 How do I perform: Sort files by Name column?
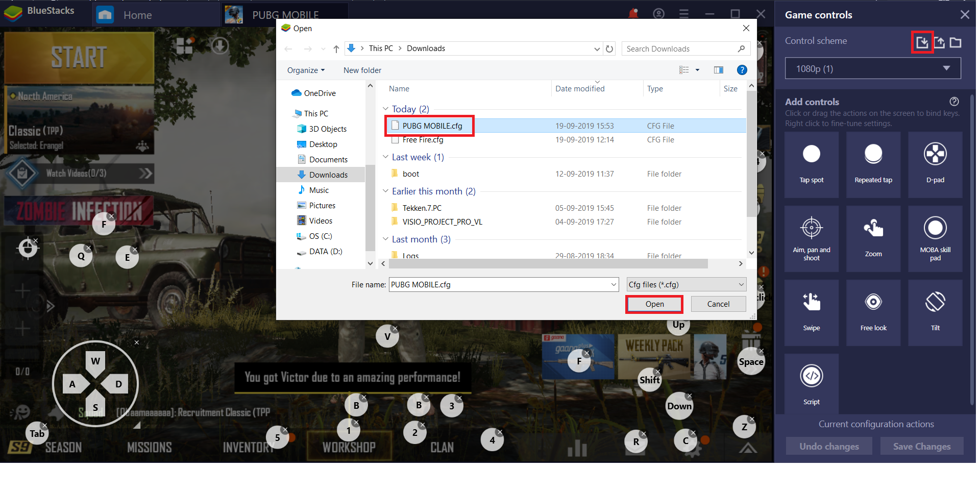[399, 89]
